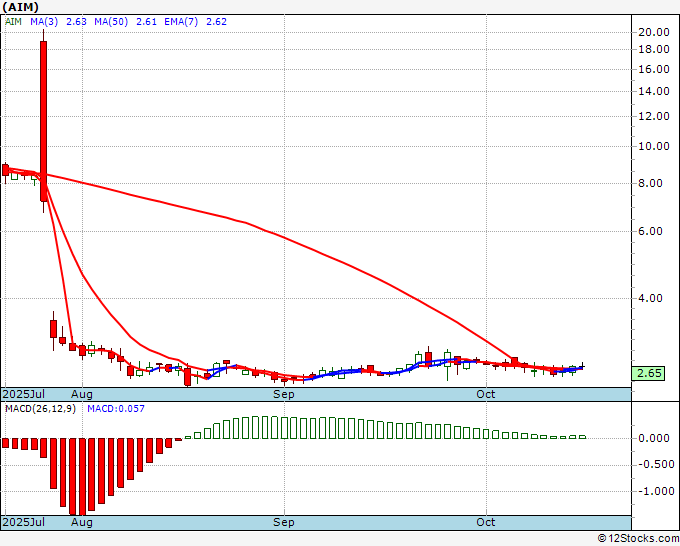Click the EMA(7) legend label
This screenshot has height=546, width=680.
coord(181,22)
